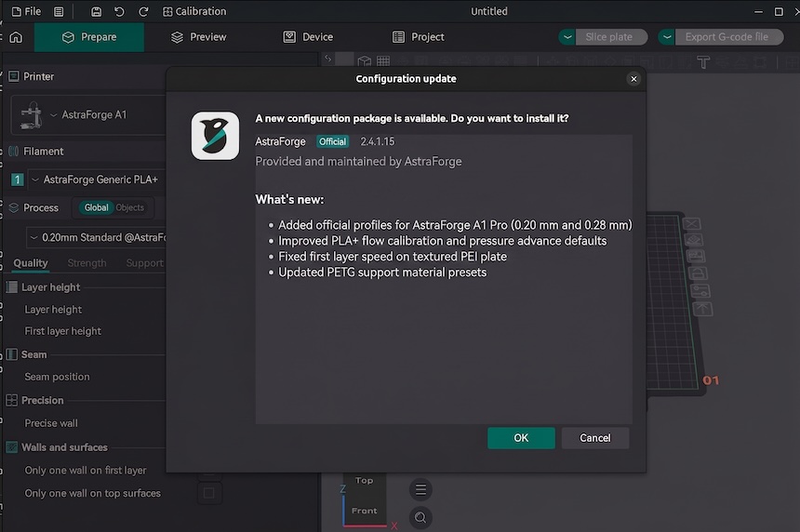Viewport: 800px width, 532px height.
Task: Click the Export G-code file button
Action: (x=728, y=37)
